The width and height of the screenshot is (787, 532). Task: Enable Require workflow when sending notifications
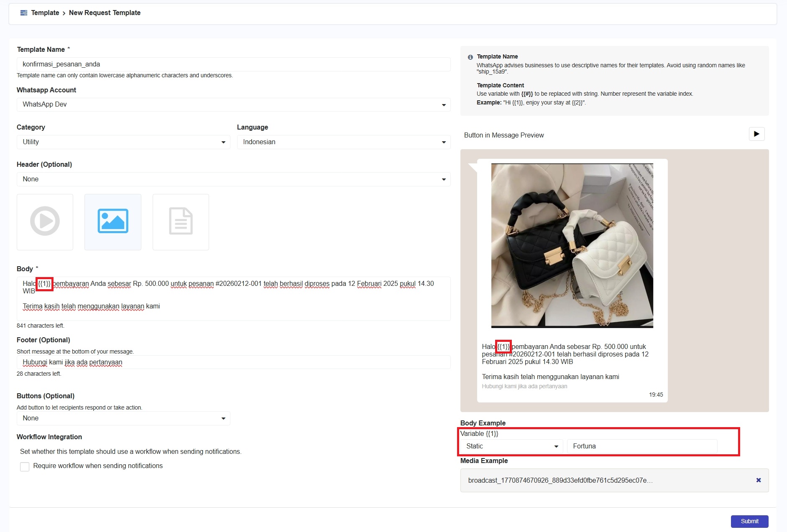25,466
